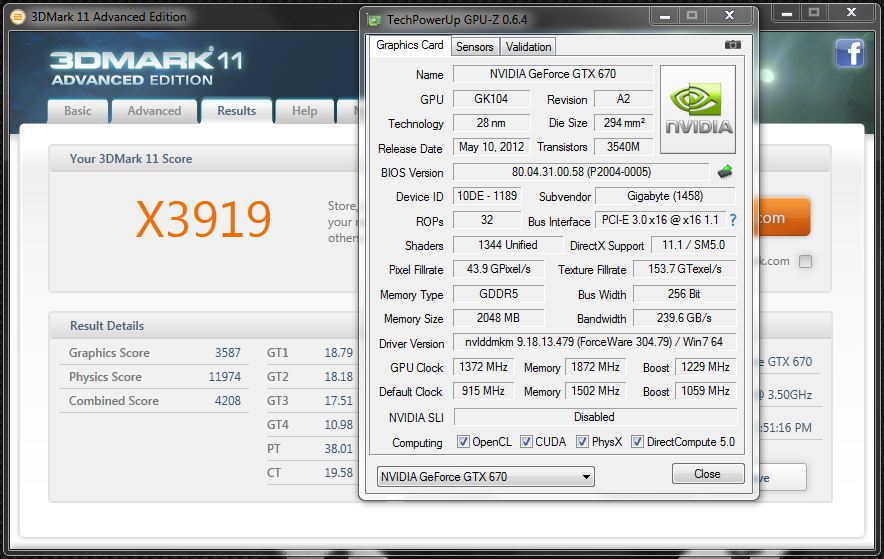Click the Memory 1872 MHz field

coord(595,367)
